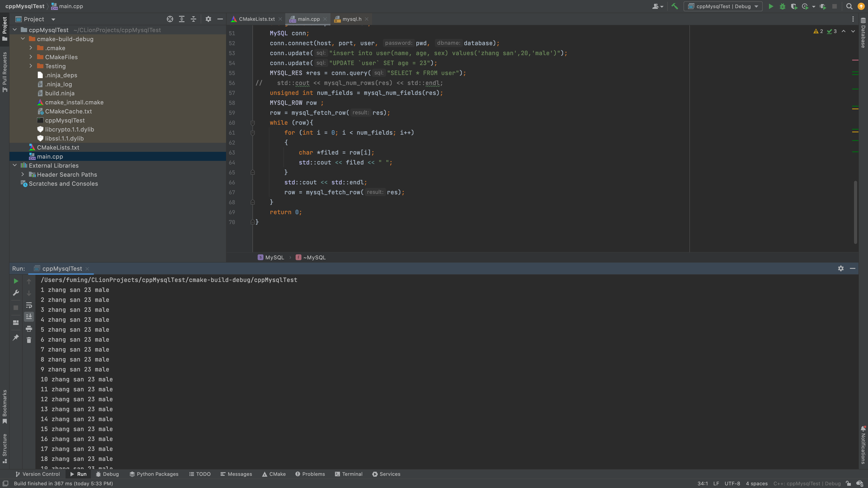Toggle fold marker on line 60

pyautogui.click(x=253, y=123)
